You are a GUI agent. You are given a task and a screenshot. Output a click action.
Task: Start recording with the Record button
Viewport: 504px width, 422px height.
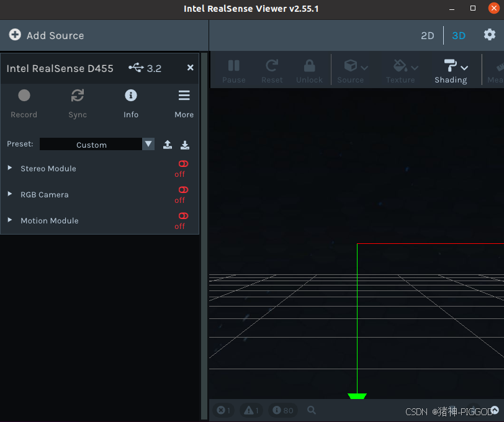click(x=24, y=104)
